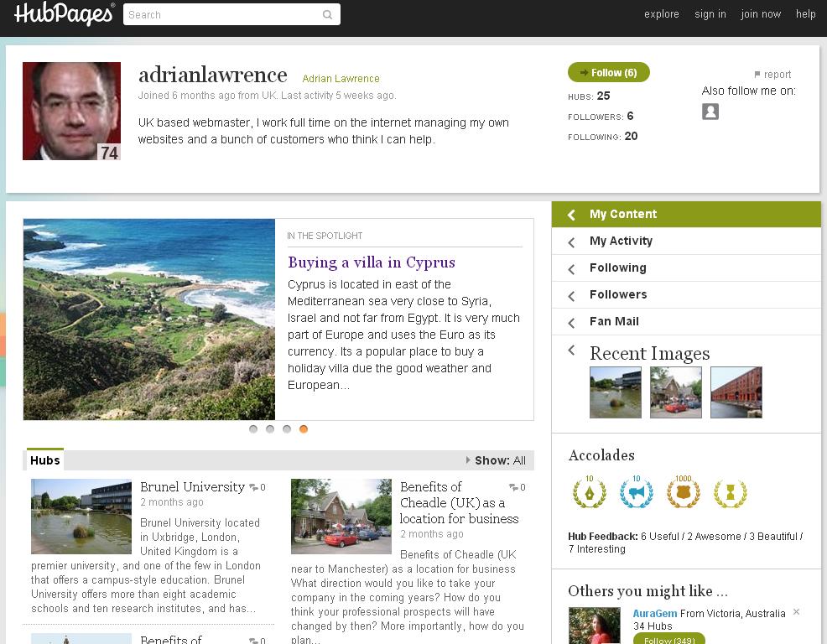
Task: Open recent image of Brunel lake
Action: pyautogui.click(x=616, y=392)
